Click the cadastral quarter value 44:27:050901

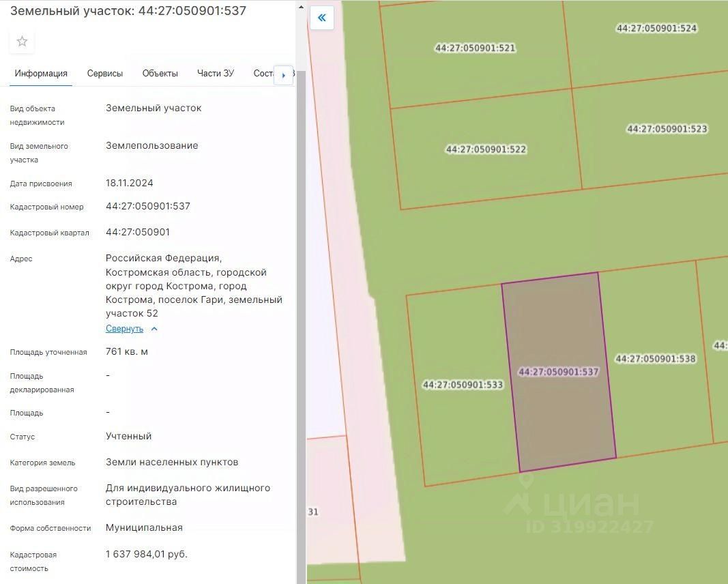coord(138,232)
